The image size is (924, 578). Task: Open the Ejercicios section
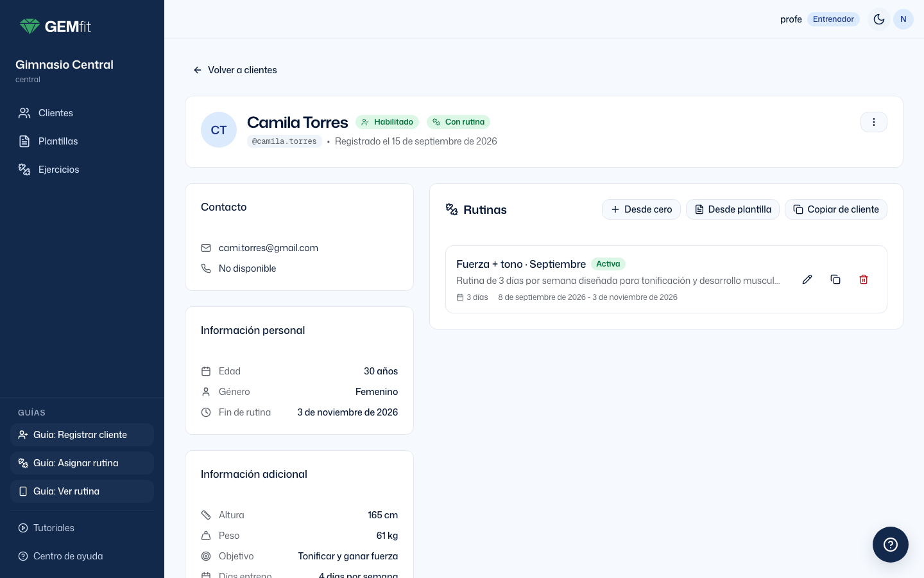[x=82, y=170]
